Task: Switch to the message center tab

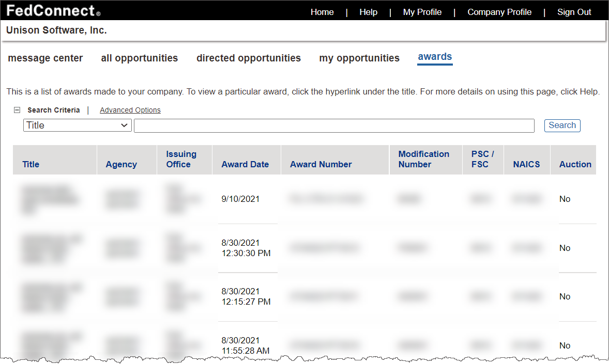Action: 45,58
